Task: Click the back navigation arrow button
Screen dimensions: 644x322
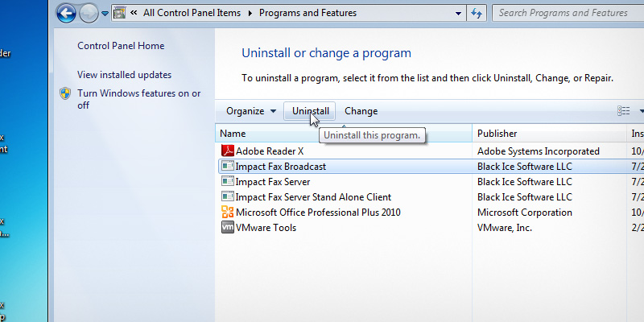Action: point(67,13)
